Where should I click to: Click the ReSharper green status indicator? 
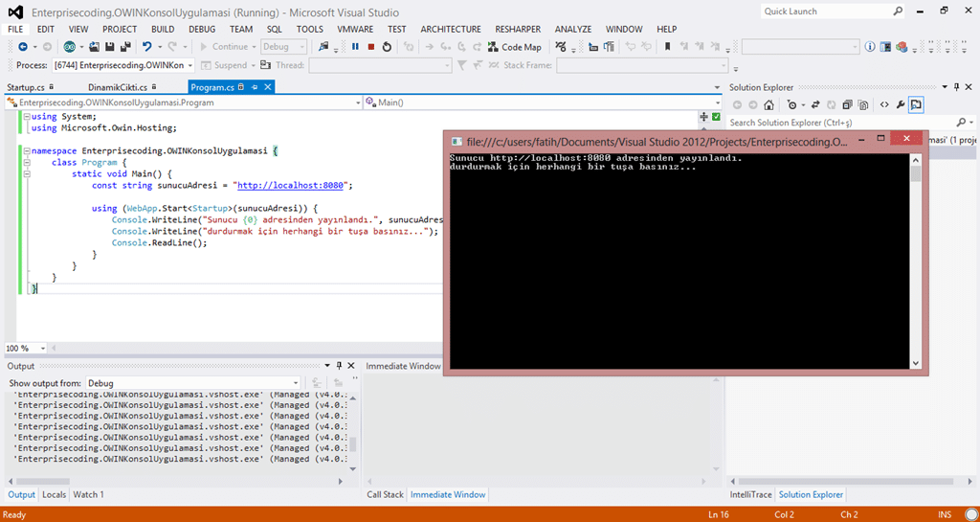click(716, 116)
